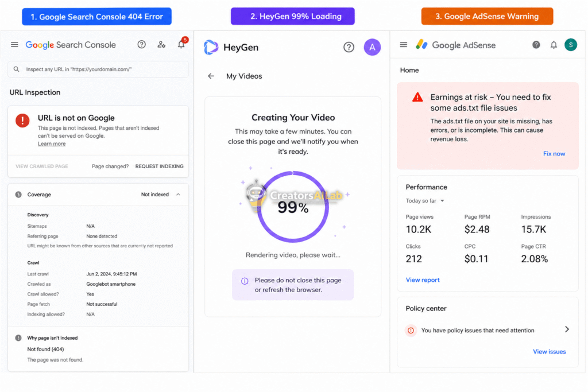Click the Google Search Console logo

coord(71,45)
